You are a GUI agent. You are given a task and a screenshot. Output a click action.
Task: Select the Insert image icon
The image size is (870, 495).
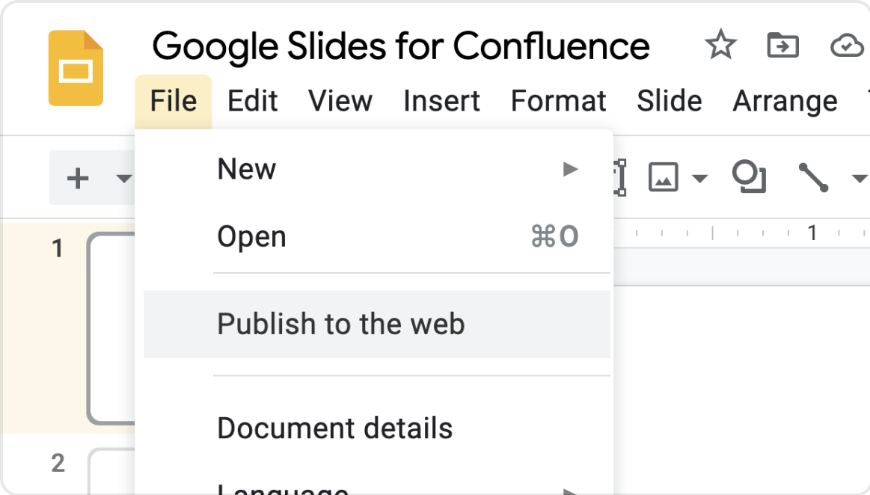[664, 178]
